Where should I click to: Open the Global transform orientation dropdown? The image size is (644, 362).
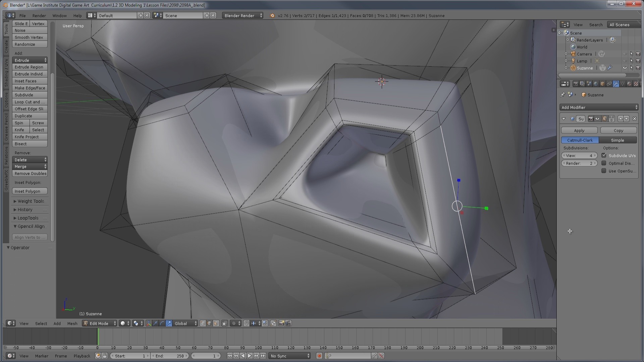pos(186,323)
